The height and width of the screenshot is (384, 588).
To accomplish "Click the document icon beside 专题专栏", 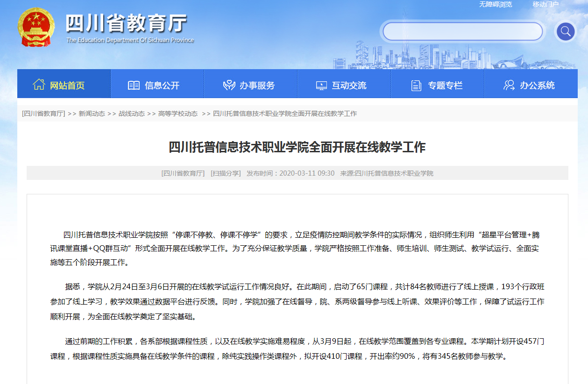I will point(416,85).
